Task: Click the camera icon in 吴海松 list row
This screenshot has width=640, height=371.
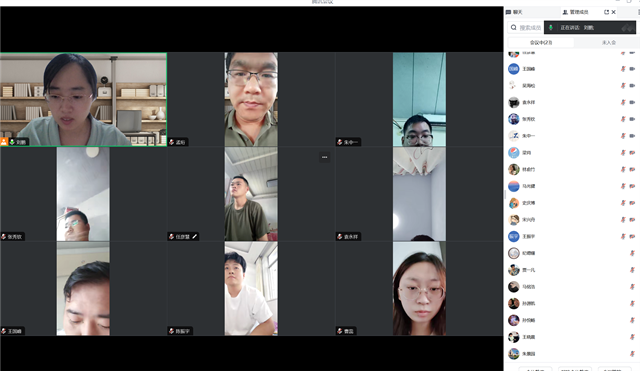Action: 632,86
